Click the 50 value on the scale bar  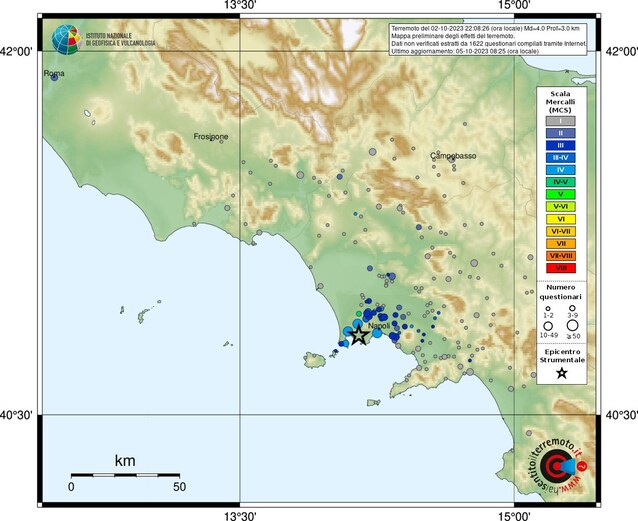179,486
